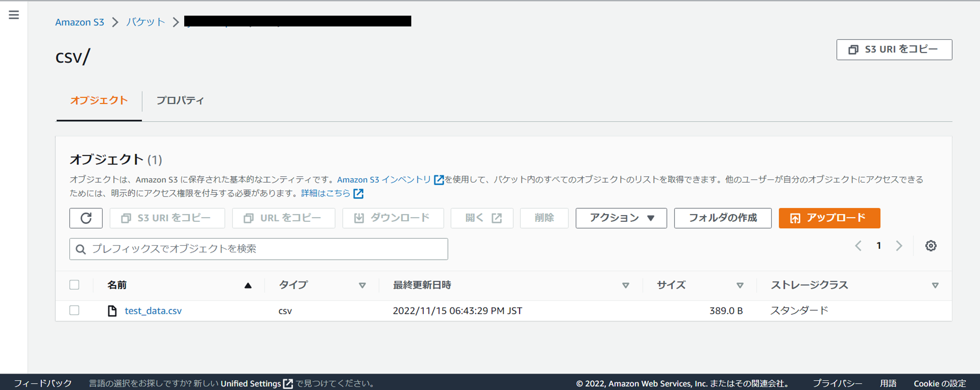Click the top-right S3 URI をコピー button
This screenshot has height=390, width=980.
pos(894,49)
